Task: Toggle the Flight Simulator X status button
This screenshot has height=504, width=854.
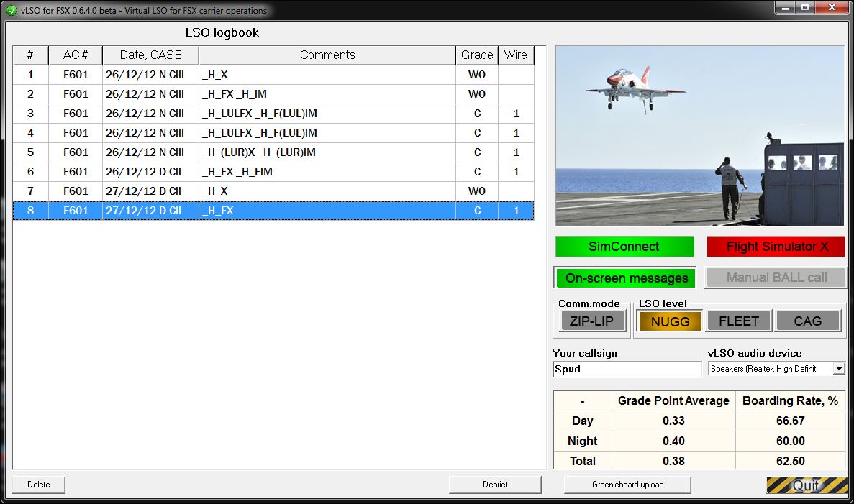Action: coord(776,247)
